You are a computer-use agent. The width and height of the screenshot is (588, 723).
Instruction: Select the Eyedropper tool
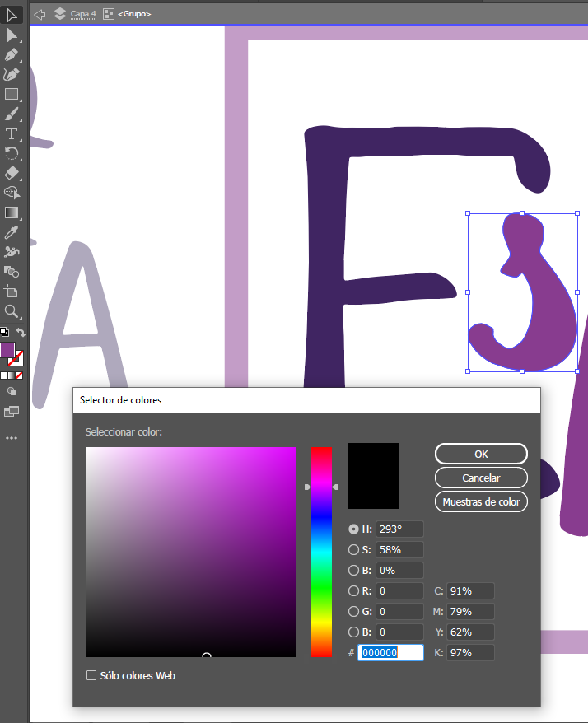pyautogui.click(x=12, y=232)
